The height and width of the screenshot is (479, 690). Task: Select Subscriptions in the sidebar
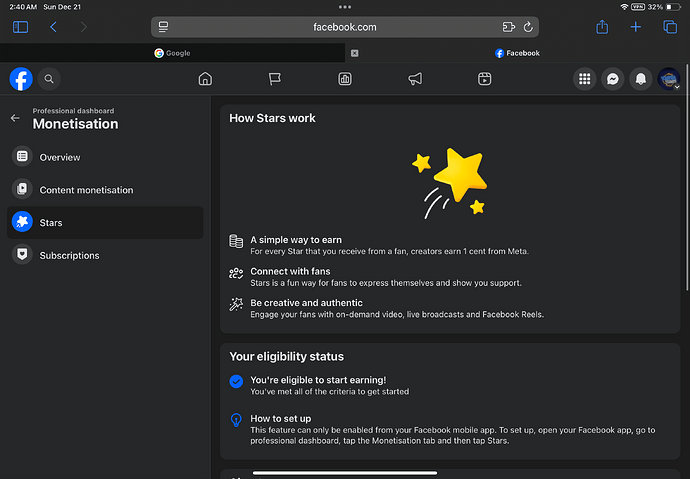[x=69, y=255]
